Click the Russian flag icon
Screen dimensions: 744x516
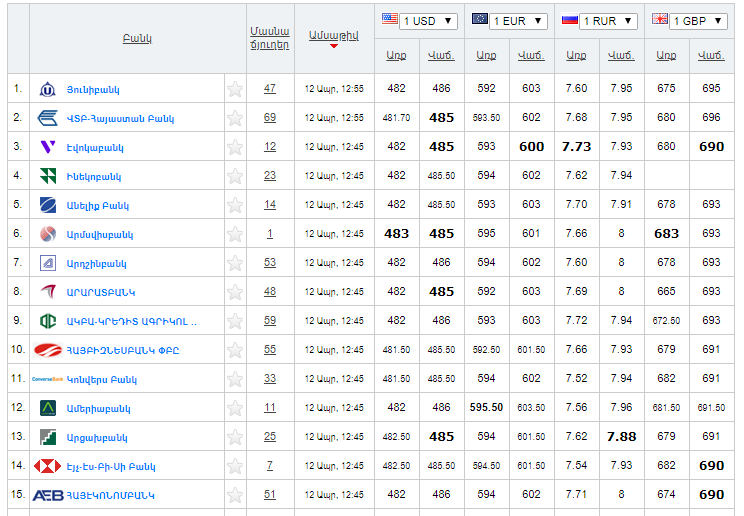coord(569,19)
